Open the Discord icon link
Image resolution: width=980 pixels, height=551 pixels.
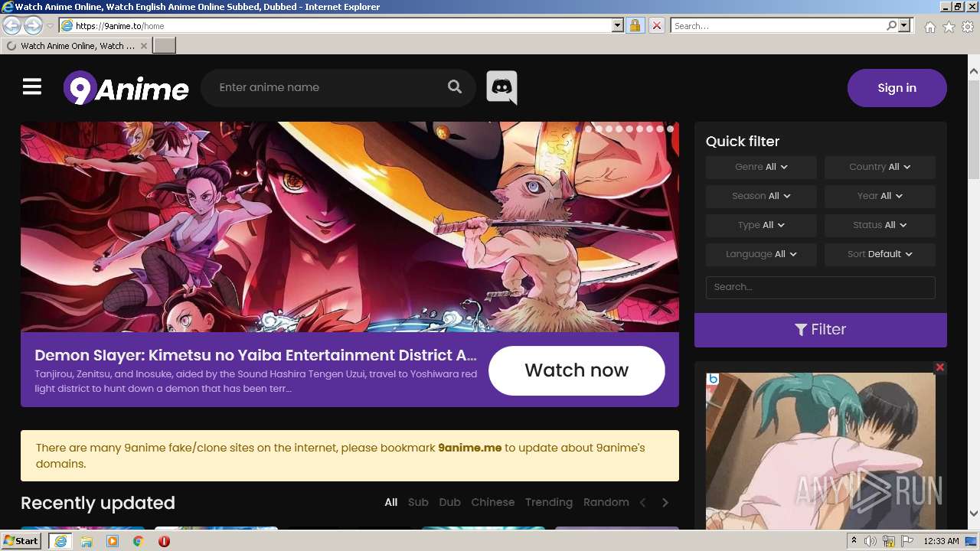point(501,87)
